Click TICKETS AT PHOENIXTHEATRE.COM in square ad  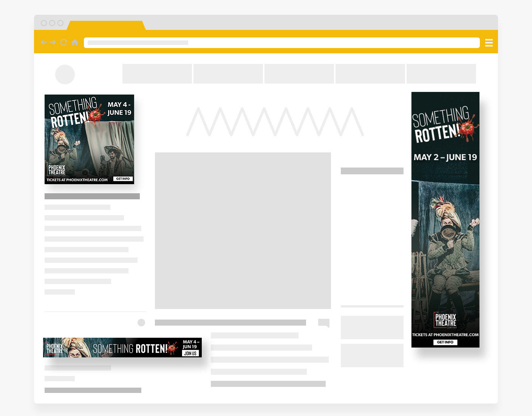tap(77, 180)
